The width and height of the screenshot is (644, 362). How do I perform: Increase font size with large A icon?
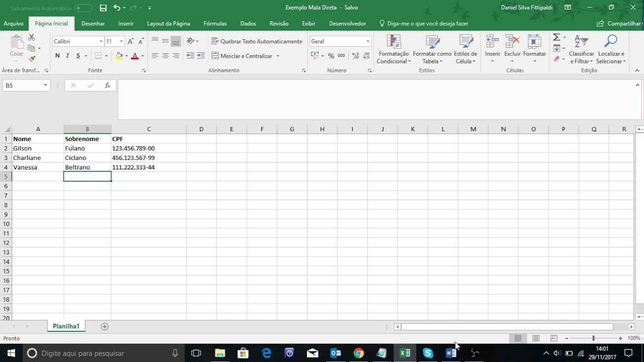(x=131, y=41)
